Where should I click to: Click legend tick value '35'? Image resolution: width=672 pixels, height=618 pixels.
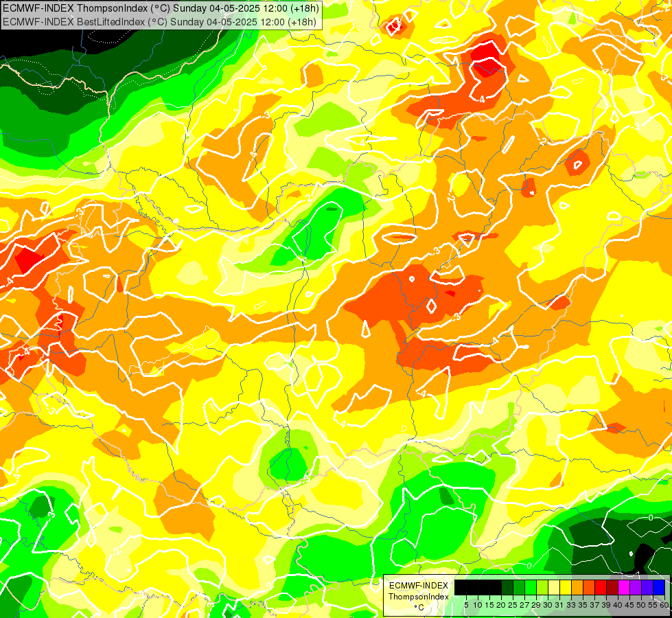click(583, 605)
